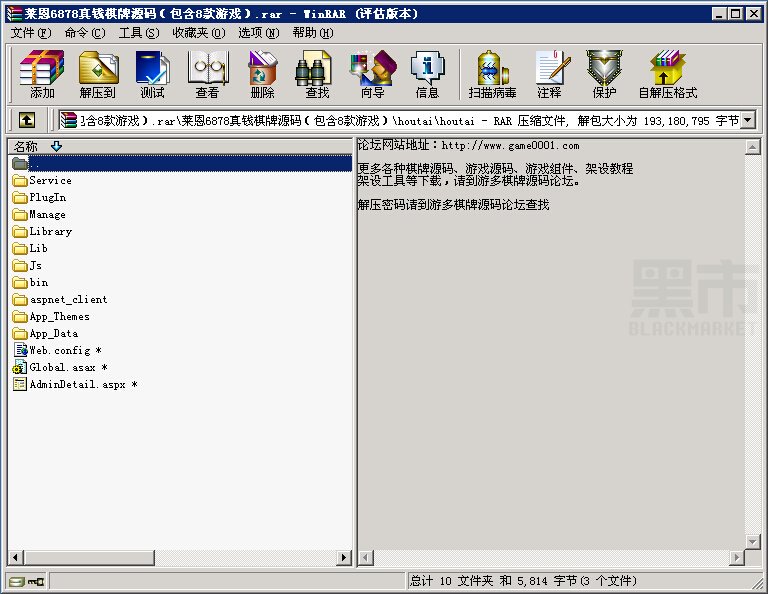
Task: Open the File (文件) menu
Action: click(x=31, y=33)
